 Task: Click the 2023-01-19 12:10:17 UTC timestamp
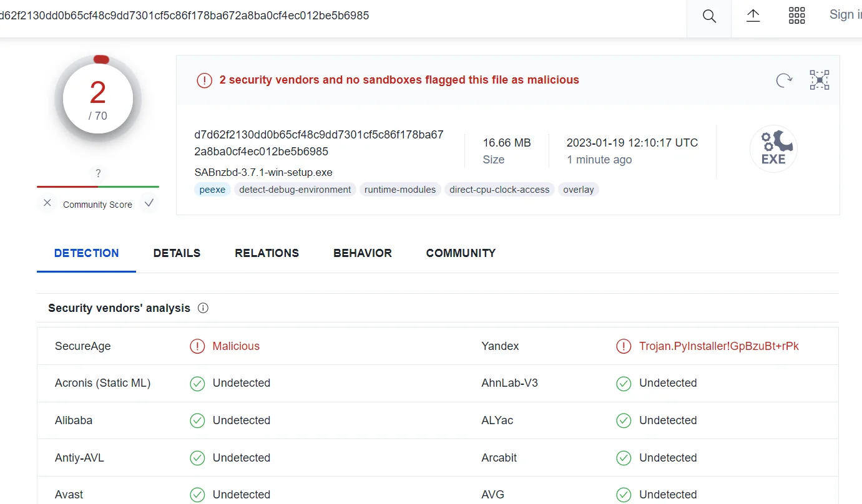click(632, 143)
